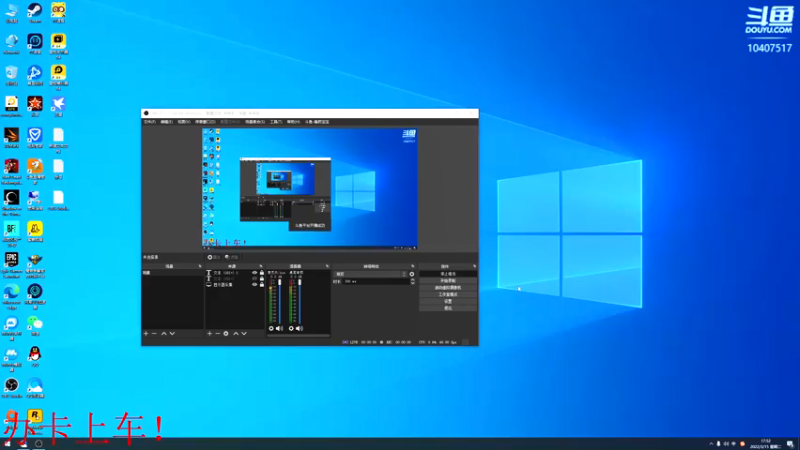Mute the desktop audio speaker icon
The width and height of the screenshot is (800, 450).
(x=299, y=329)
